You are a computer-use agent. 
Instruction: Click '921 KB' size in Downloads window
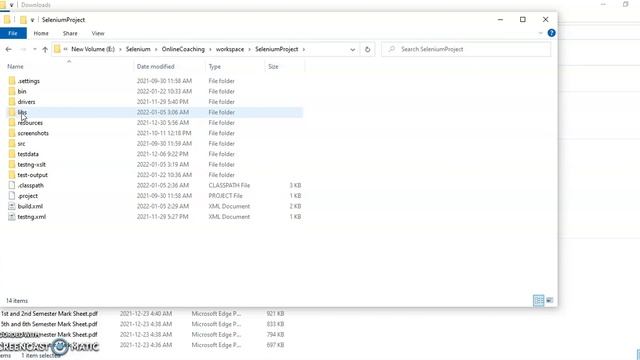[275, 313]
